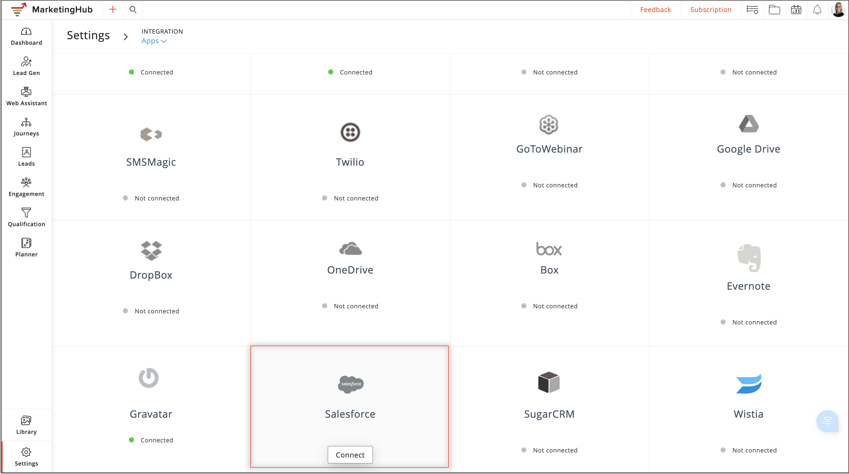Select the SMSMagic integration icon

click(151, 134)
